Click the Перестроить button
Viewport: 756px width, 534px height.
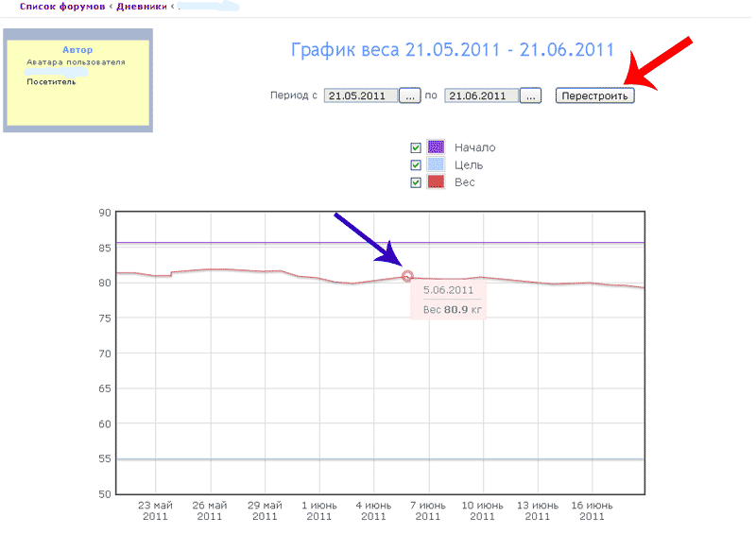(594, 95)
